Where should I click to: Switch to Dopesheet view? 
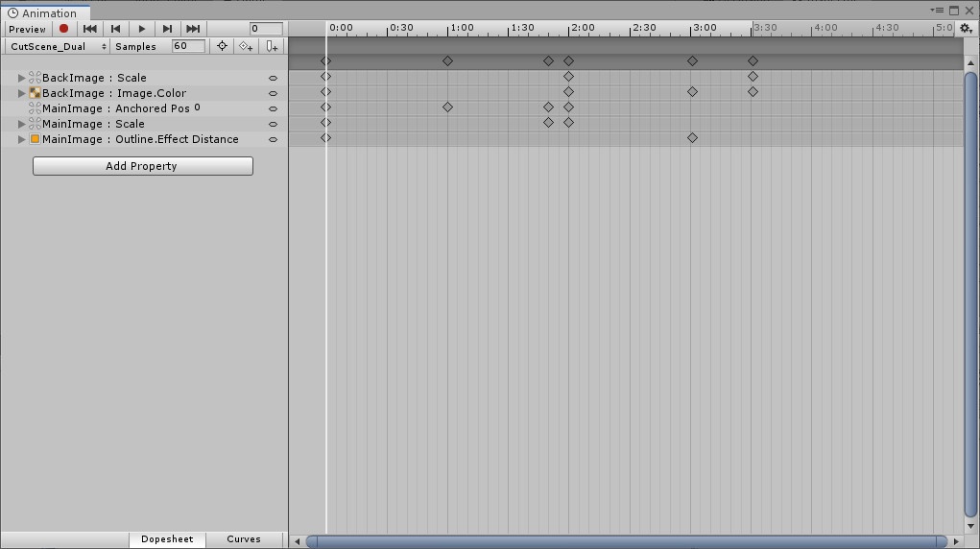[167, 539]
